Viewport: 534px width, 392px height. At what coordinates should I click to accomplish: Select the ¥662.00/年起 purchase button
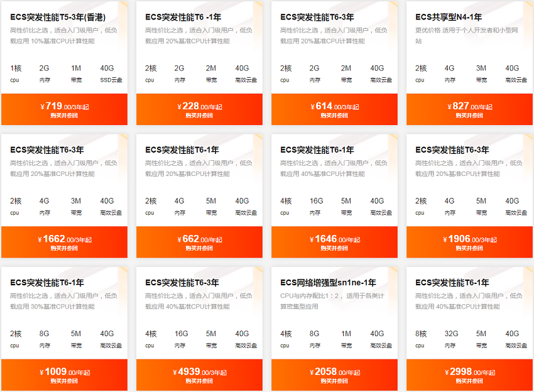tap(199, 242)
